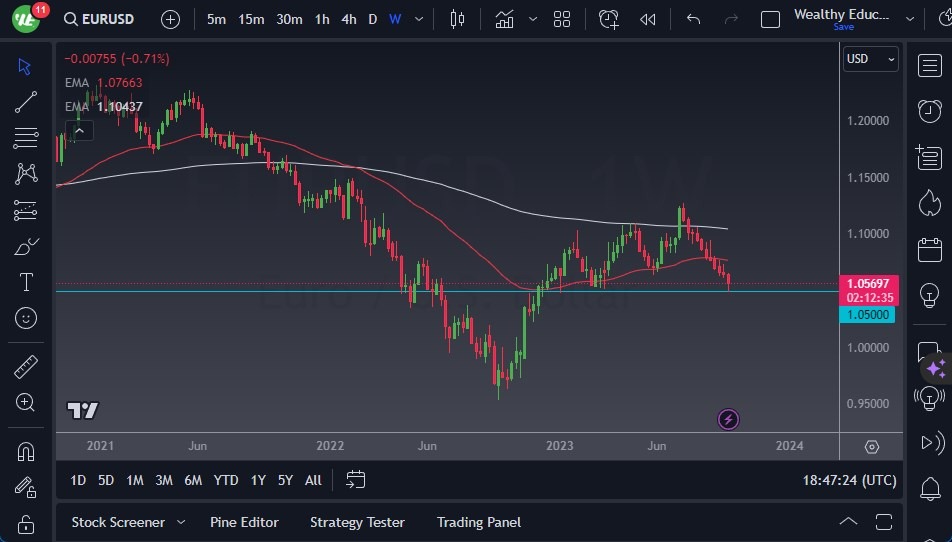Switch to the Pine Editor tab
Viewport: 952px width, 542px height.
[x=244, y=522]
